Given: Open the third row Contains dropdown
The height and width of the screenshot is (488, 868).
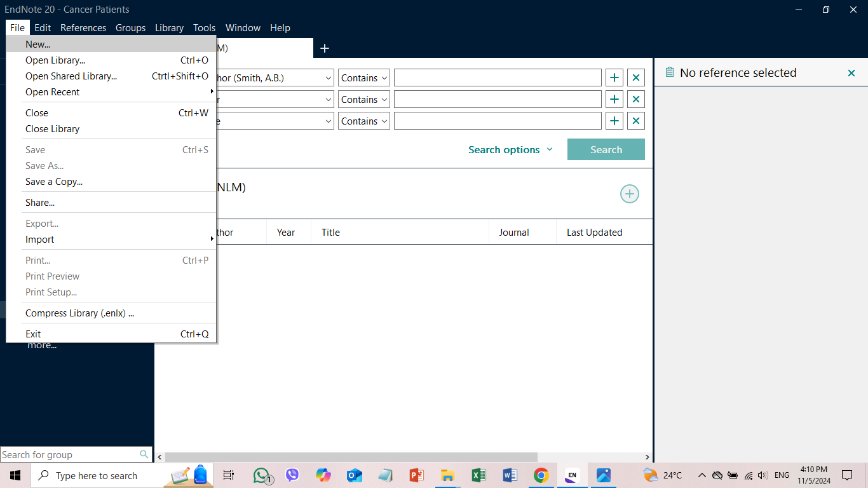Looking at the screenshot, I should tap(364, 121).
